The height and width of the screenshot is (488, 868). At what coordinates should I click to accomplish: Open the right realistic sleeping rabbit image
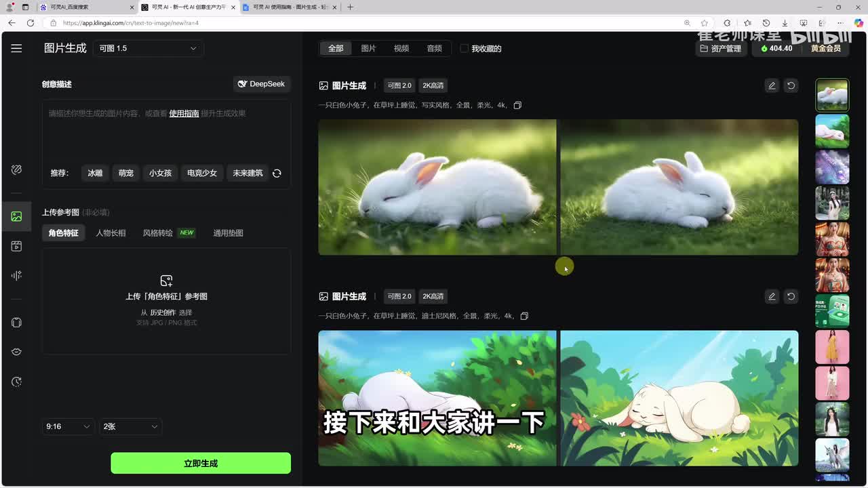click(679, 187)
